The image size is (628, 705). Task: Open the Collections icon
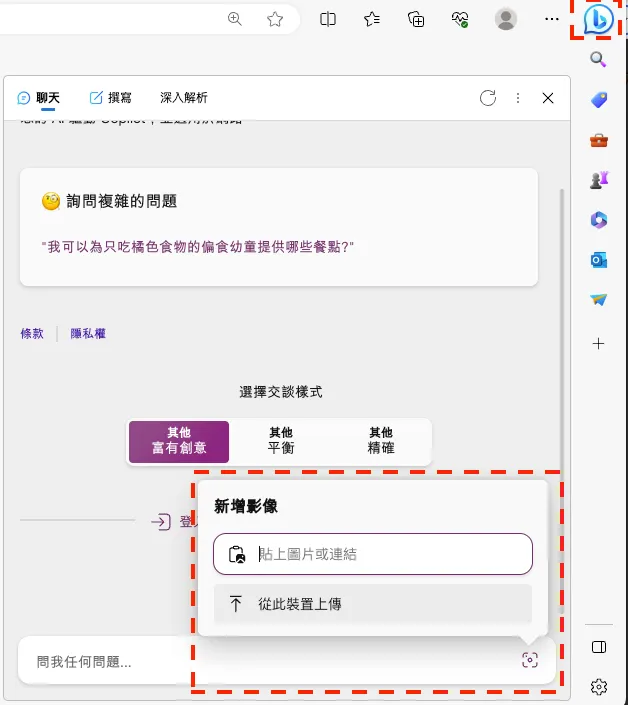point(416,19)
